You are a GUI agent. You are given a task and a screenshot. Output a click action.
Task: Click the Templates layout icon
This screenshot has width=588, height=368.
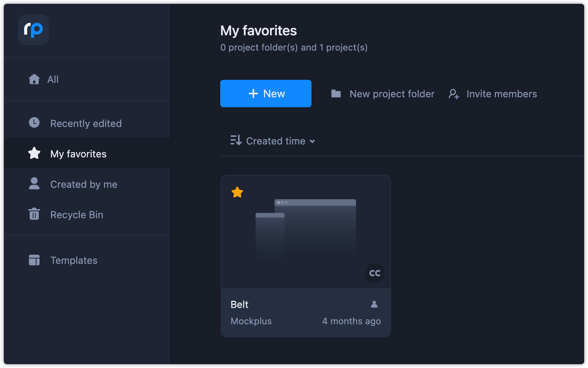[x=34, y=260]
